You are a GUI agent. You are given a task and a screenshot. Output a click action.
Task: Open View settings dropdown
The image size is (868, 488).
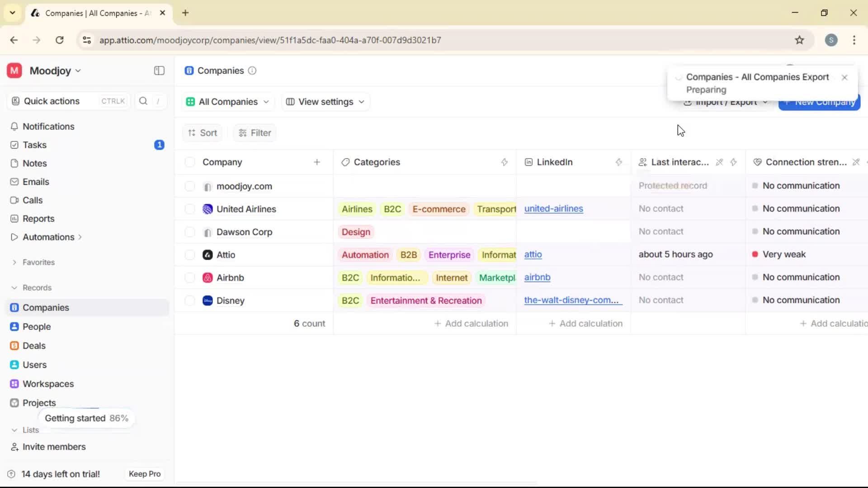(325, 102)
